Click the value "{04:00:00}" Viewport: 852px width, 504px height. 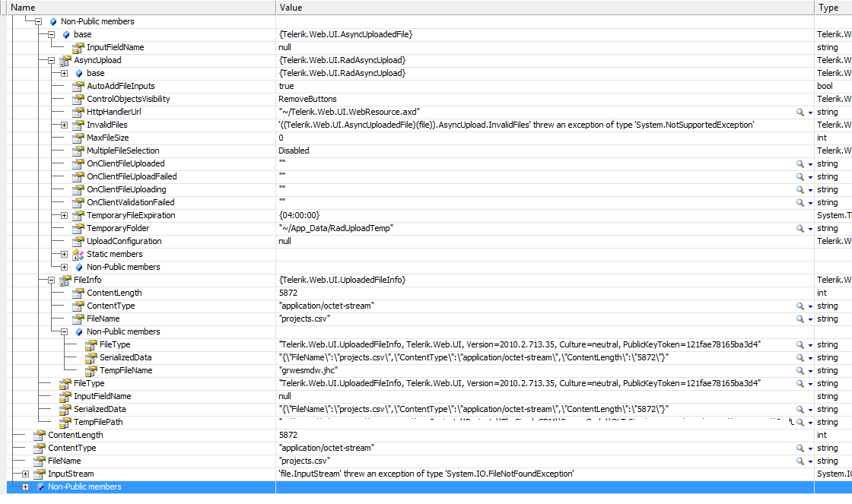tap(300, 215)
